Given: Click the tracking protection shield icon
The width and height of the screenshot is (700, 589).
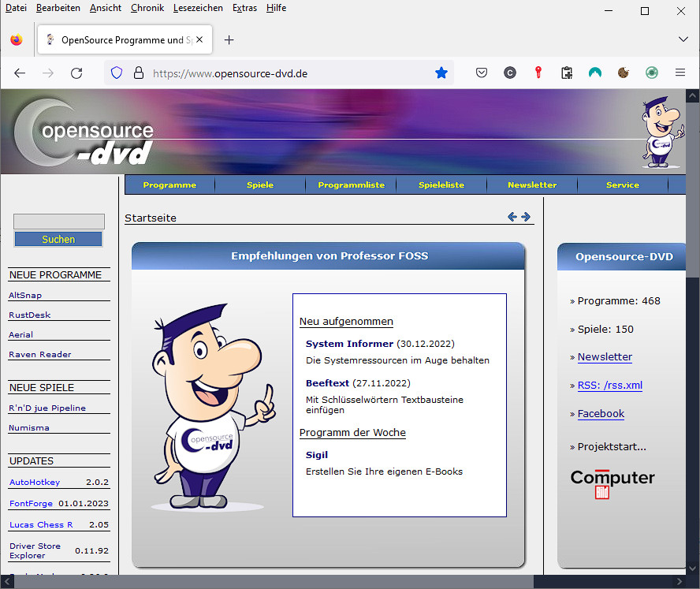Looking at the screenshot, I should tap(117, 73).
